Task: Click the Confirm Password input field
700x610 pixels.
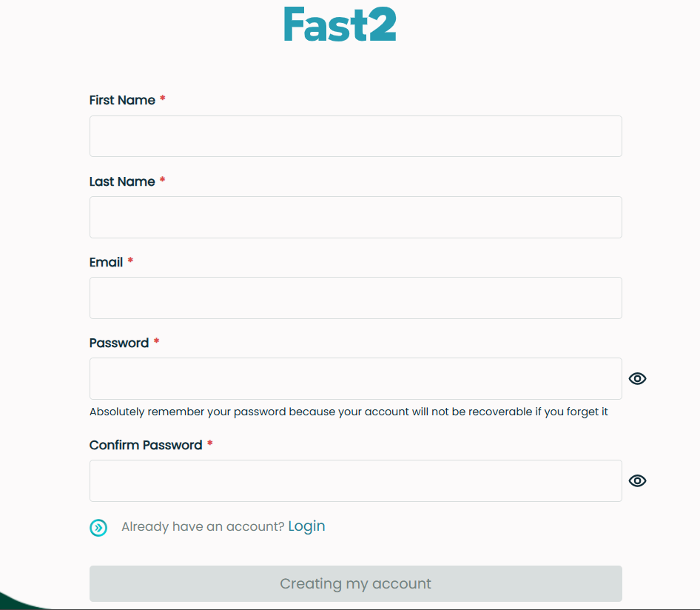Action: (x=355, y=480)
